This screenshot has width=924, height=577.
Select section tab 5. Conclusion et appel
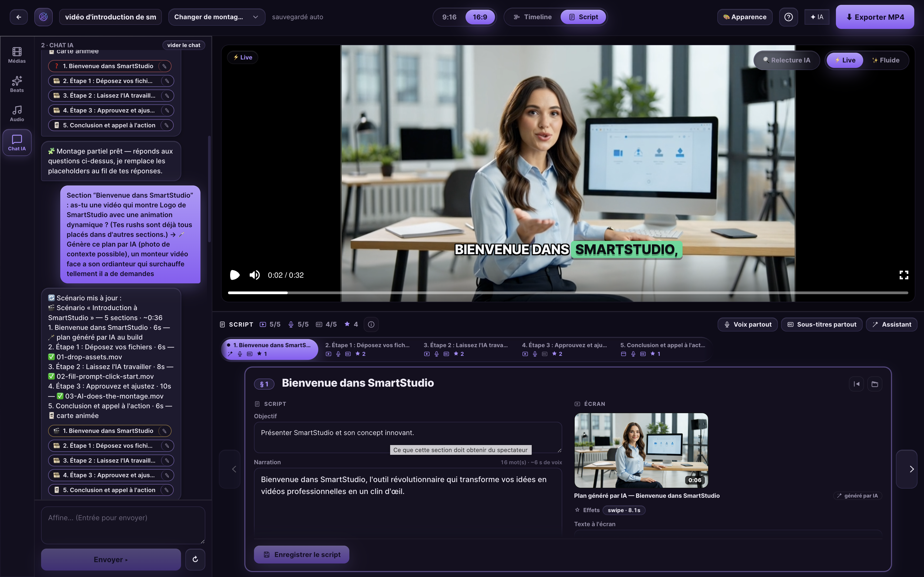[x=662, y=349]
